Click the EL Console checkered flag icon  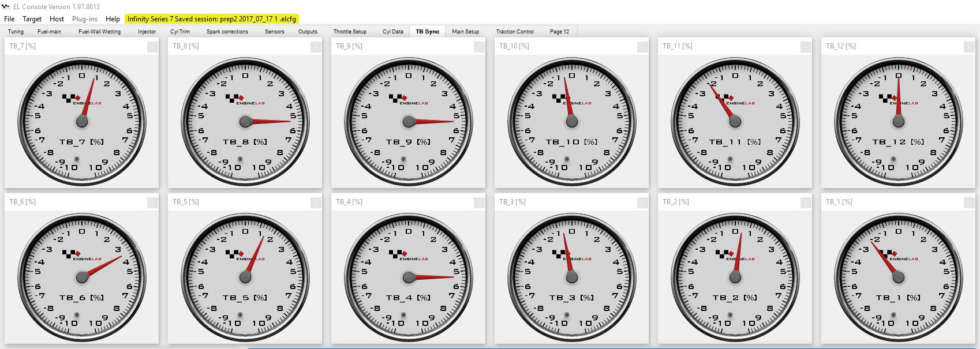[6, 7]
